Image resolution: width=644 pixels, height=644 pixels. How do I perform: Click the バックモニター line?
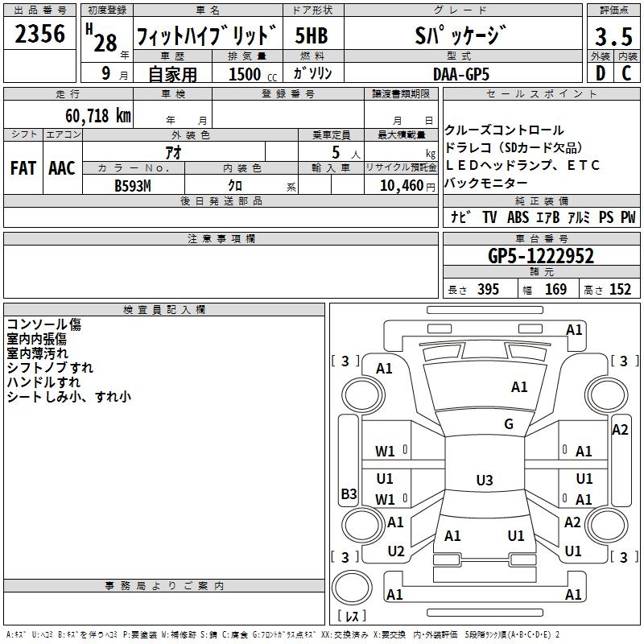pos(486,183)
